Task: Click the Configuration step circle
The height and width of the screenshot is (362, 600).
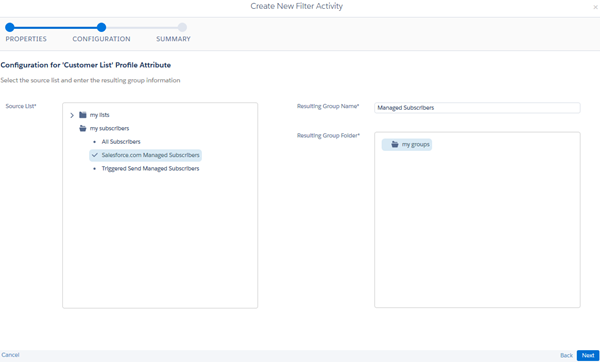Action: (x=101, y=27)
